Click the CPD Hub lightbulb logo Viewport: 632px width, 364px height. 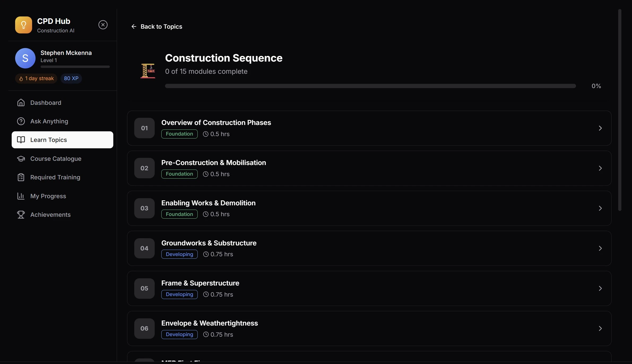pyautogui.click(x=23, y=25)
